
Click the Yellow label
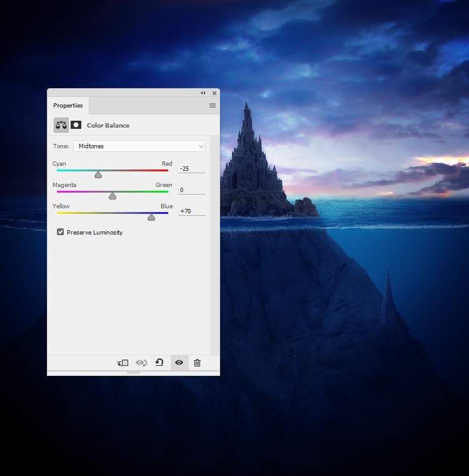61,206
